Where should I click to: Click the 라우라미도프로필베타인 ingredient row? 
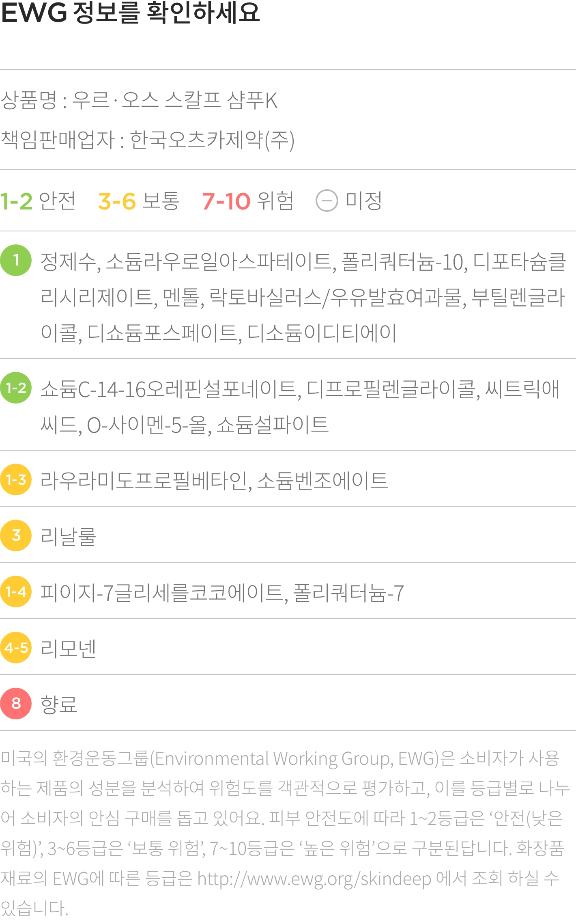pos(144,481)
